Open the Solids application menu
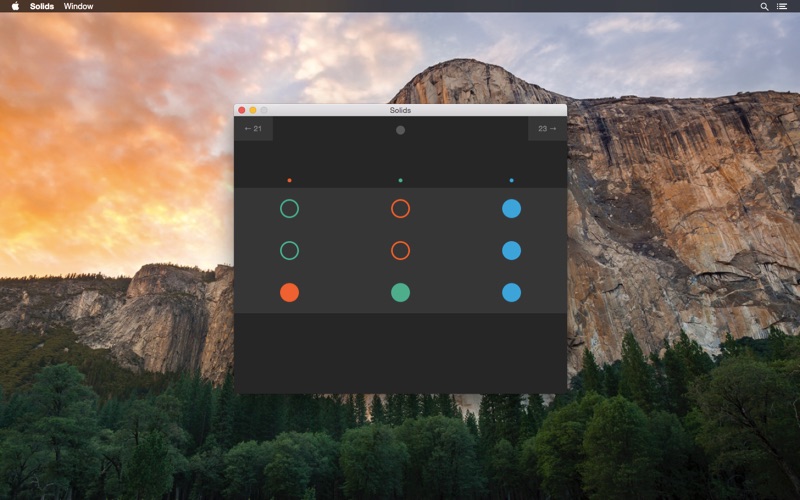This screenshot has width=800, height=500. point(42,6)
